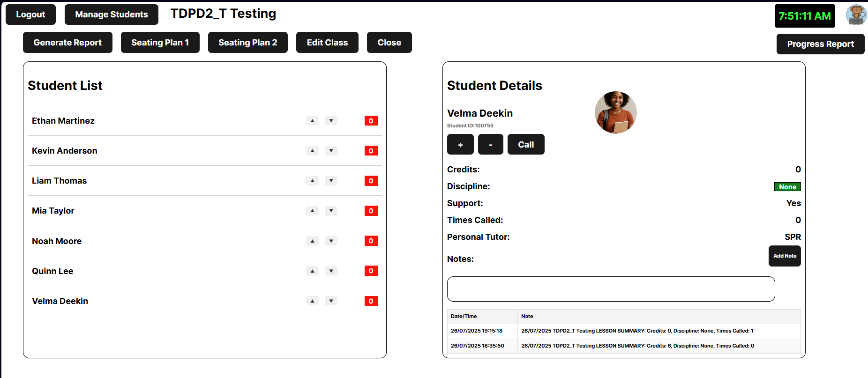Click the Call button for Velma Deekin
Screen dimensions: 868x378
[526, 144]
